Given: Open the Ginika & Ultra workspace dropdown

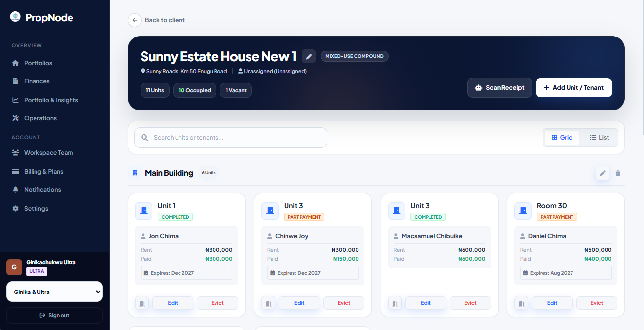Looking at the screenshot, I should tap(54, 292).
